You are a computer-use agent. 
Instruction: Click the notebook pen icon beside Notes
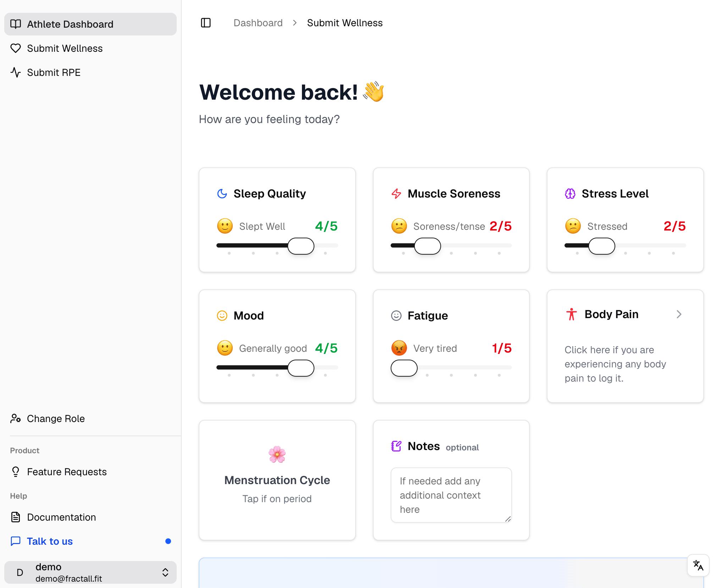396,446
